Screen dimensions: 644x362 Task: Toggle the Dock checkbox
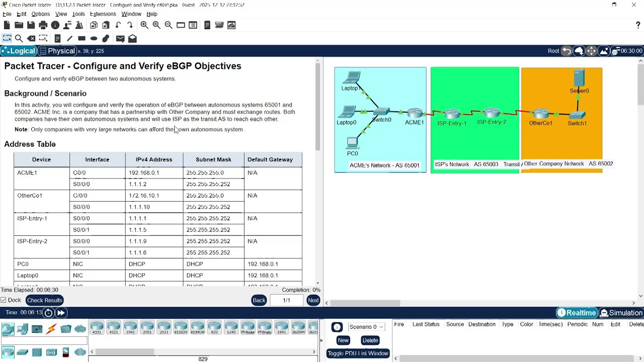(4, 300)
